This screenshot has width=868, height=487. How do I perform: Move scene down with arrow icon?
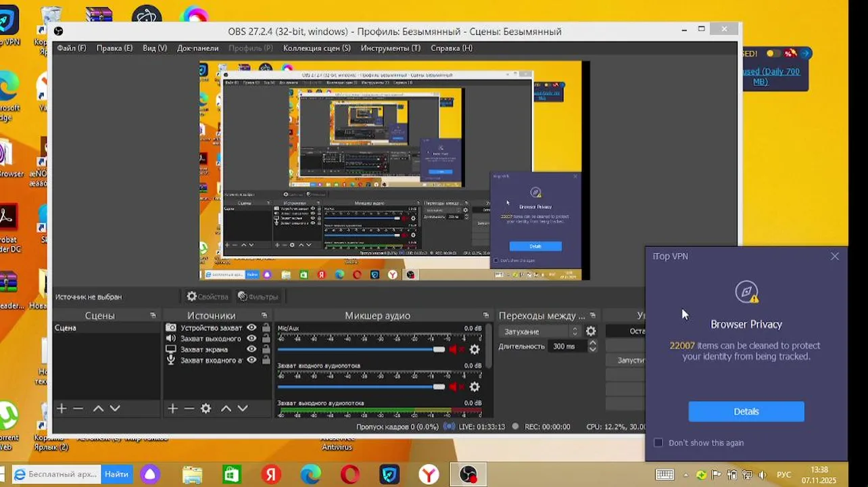pyautogui.click(x=115, y=409)
